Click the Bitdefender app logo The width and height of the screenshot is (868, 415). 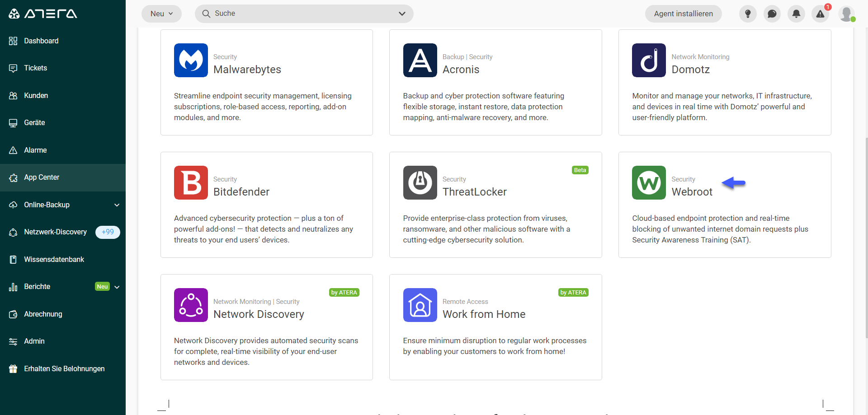point(191,182)
